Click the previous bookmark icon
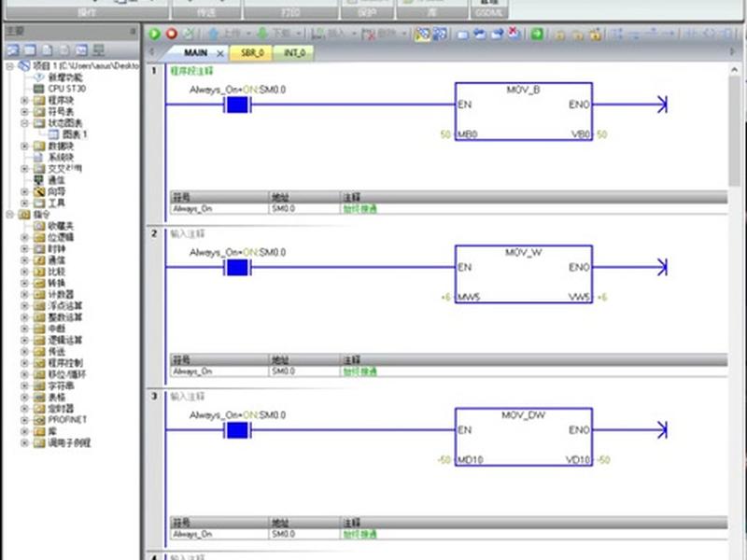This screenshot has height=560, width=747. click(x=480, y=34)
